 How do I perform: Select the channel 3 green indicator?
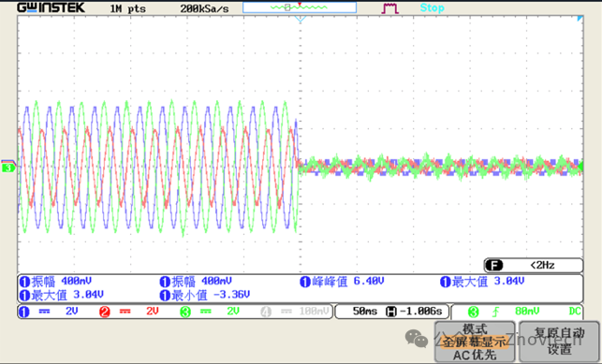[x=185, y=312]
